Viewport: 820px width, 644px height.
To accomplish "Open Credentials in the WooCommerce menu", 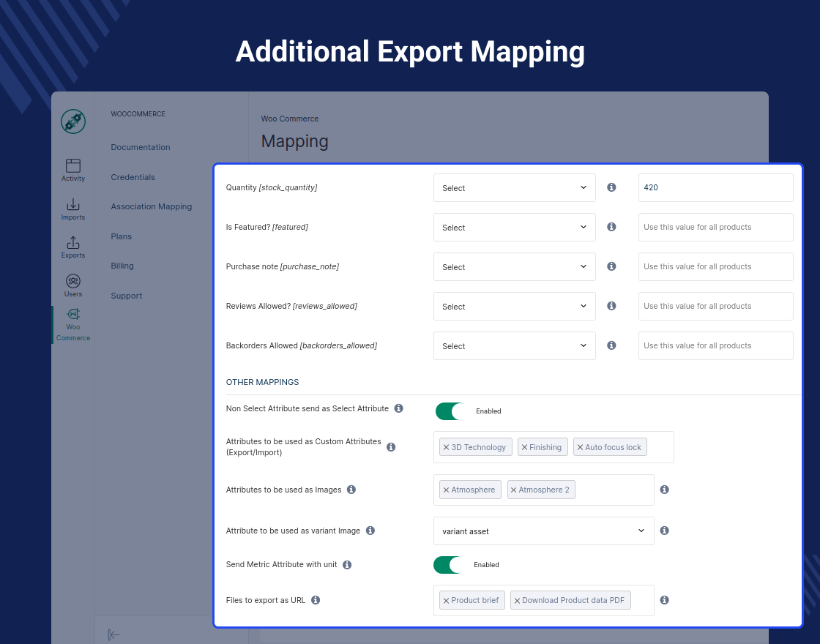I will click(133, 177).
